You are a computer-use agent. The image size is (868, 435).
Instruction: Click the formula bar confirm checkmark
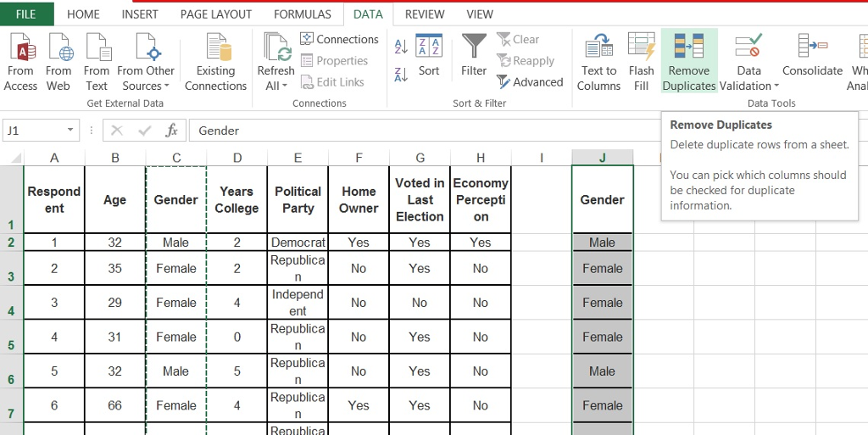pyautogui.click(x=145, y=131)
